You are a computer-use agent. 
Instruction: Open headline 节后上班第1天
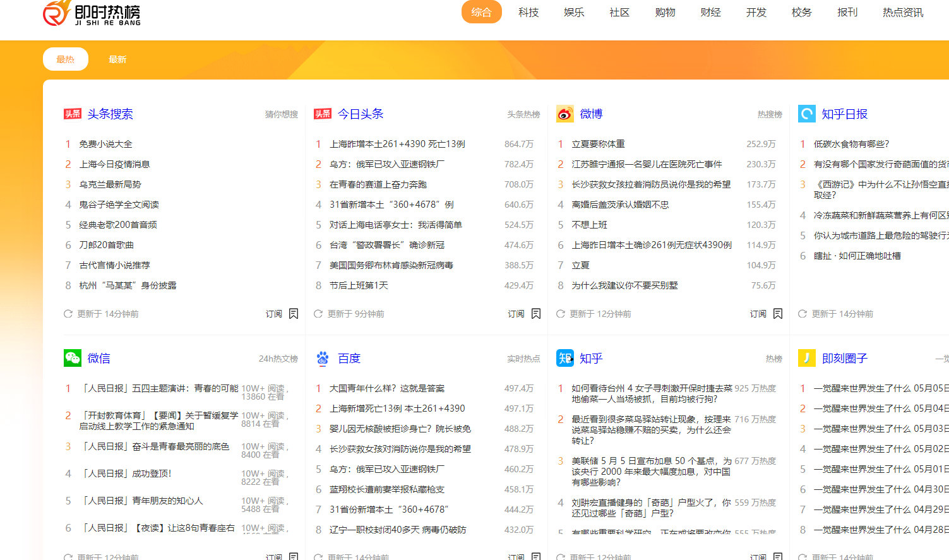[x=359, y=285]
